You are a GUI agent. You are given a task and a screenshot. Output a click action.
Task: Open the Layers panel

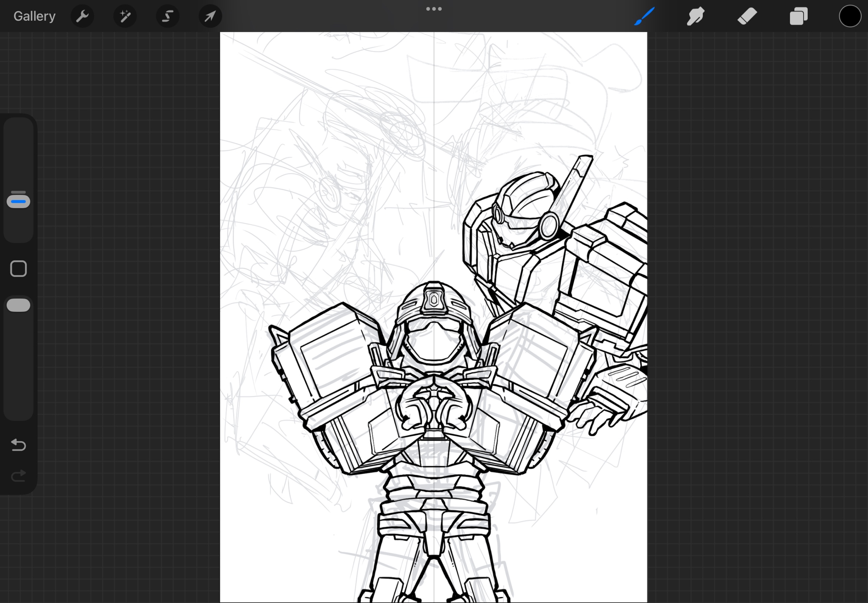(x=798, y=16)
